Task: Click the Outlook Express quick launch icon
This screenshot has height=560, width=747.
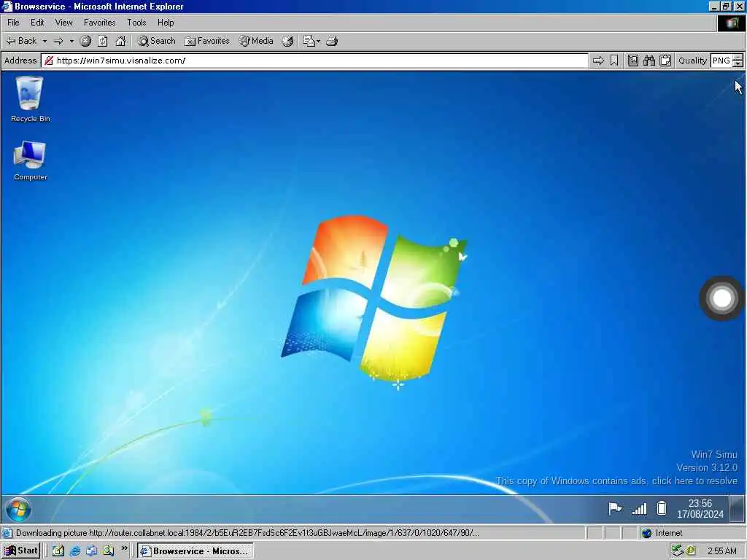Action: tap(91, 551)
